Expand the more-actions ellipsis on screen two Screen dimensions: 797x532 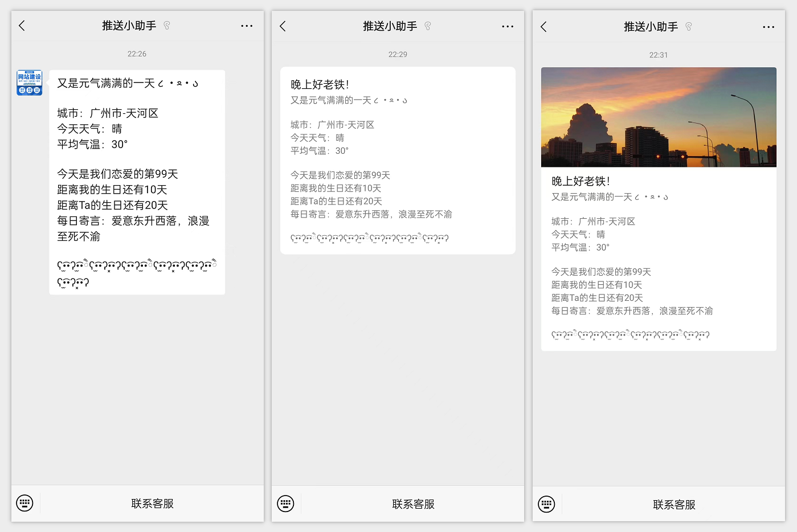507,26
